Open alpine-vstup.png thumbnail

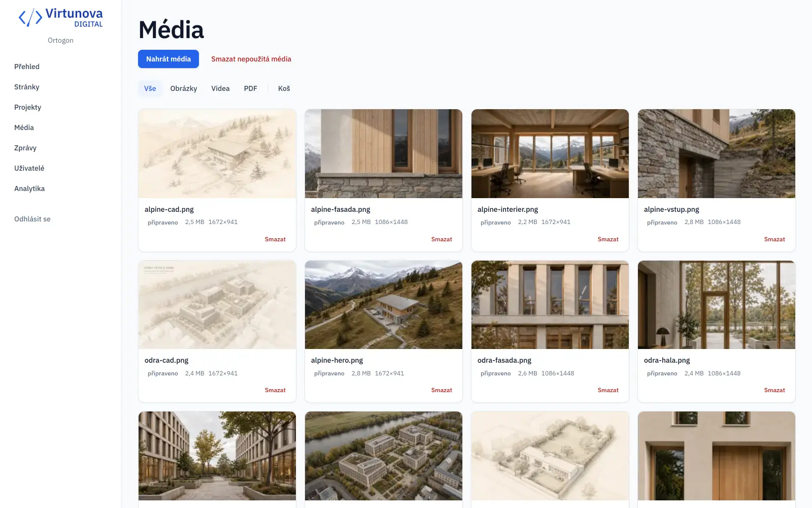[x=717, y=153]
